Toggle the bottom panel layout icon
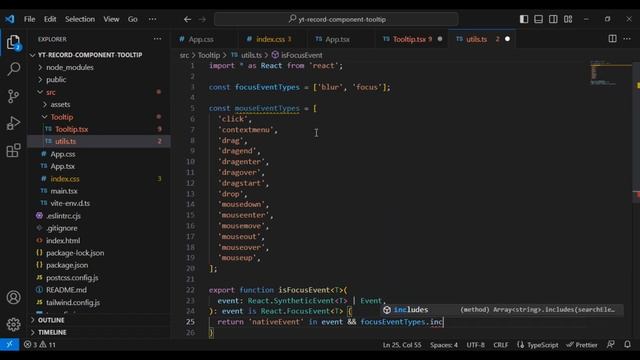 click(538, 19)
